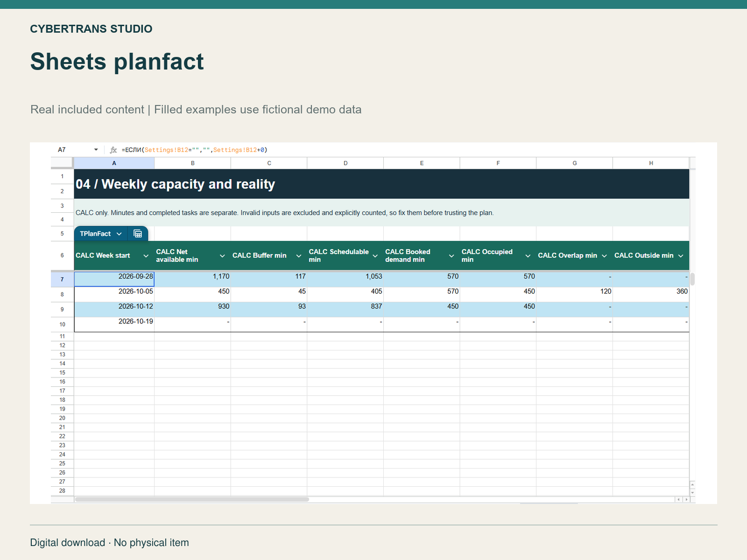Select column D header
The height and width of the screenshot is (560, 747).
(345, 163)
